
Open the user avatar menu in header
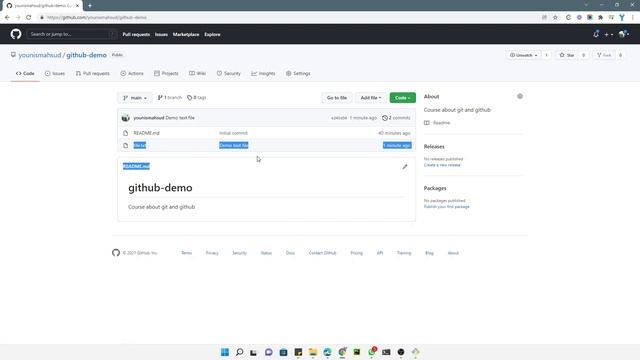tap(623, 34)
